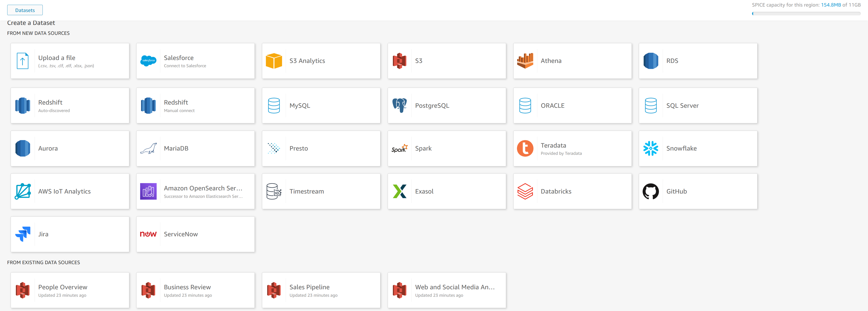The width and height of the screenshot is (868, 311).
Task: Click the 'Exasol' label
Action: tap(424, 191)
